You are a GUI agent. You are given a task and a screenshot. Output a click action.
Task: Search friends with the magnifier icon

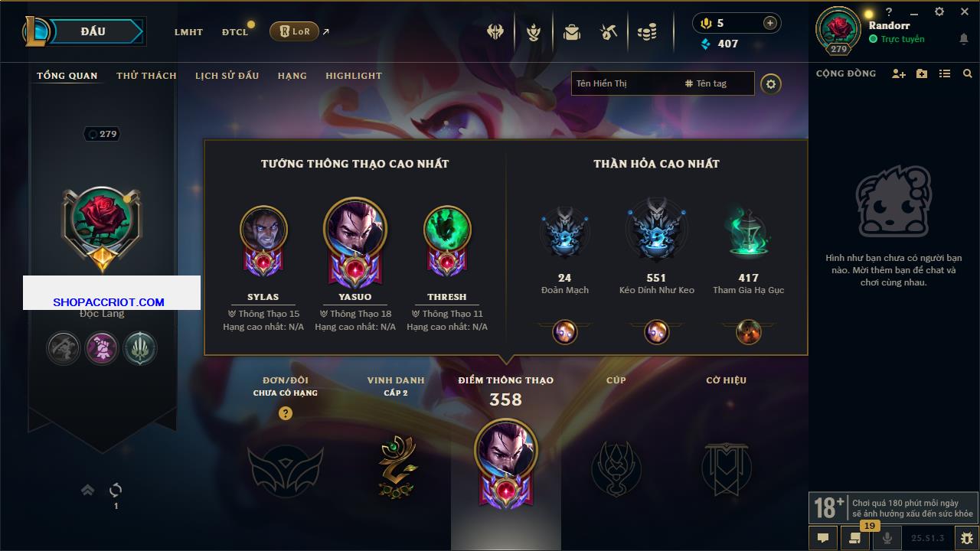pos(968,73)
